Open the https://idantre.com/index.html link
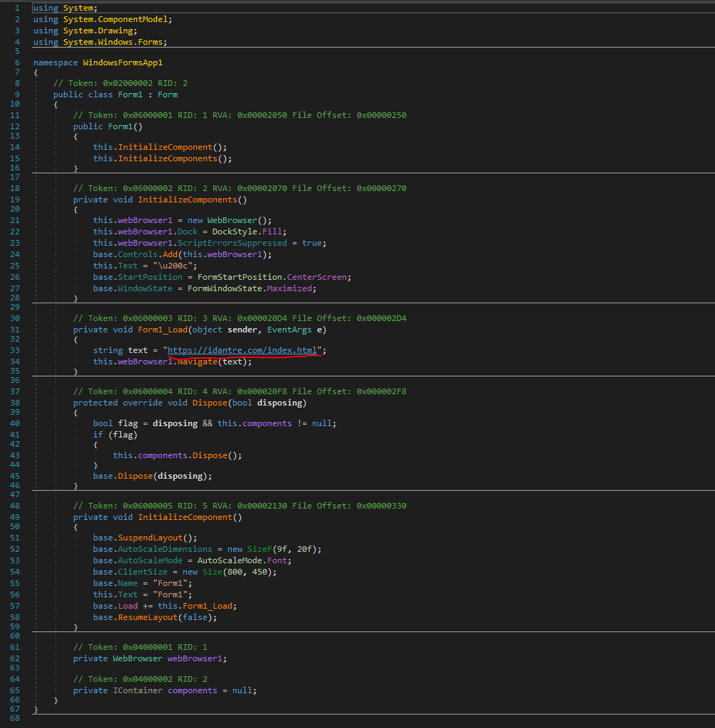 [x=242, y=350]
